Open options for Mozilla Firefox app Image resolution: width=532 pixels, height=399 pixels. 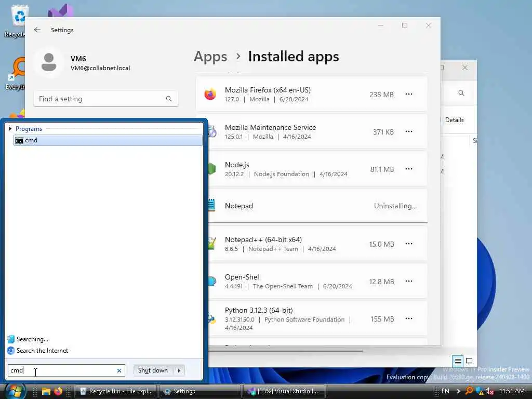[x=408, y=94]
